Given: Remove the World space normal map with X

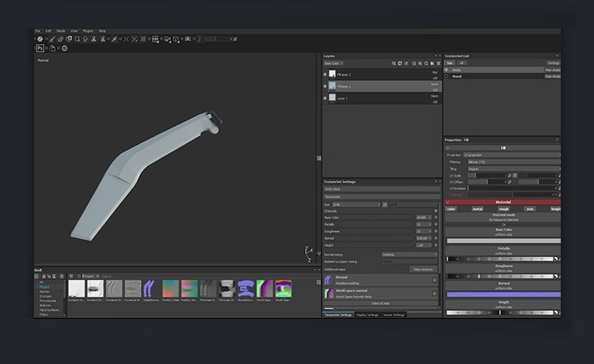Looking at the screenshot, I should click(435, 294).
